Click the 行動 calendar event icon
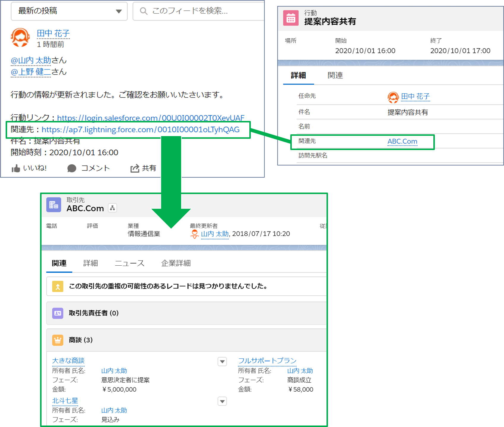 click(291, 18)
